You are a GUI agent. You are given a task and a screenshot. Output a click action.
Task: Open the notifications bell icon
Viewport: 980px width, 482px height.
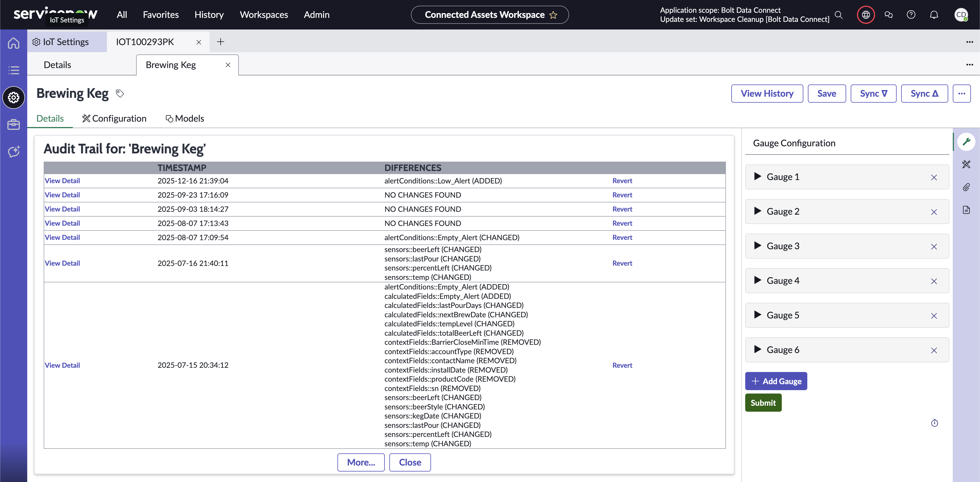933,15
